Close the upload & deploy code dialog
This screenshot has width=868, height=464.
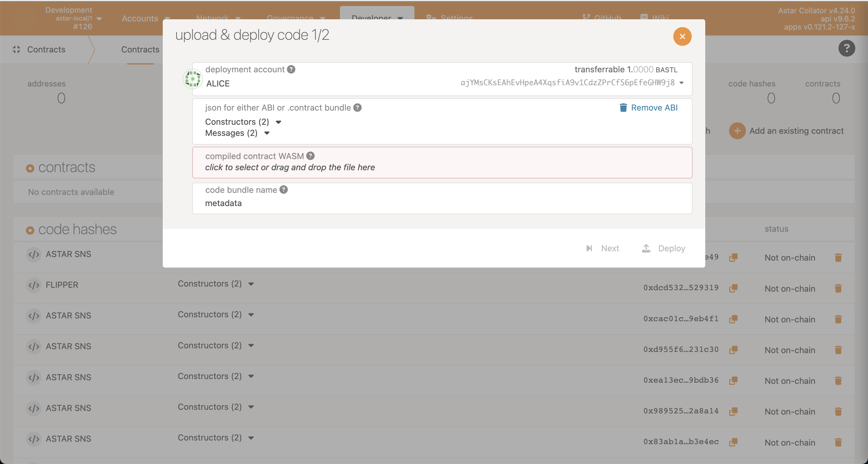tap(682, 36)
